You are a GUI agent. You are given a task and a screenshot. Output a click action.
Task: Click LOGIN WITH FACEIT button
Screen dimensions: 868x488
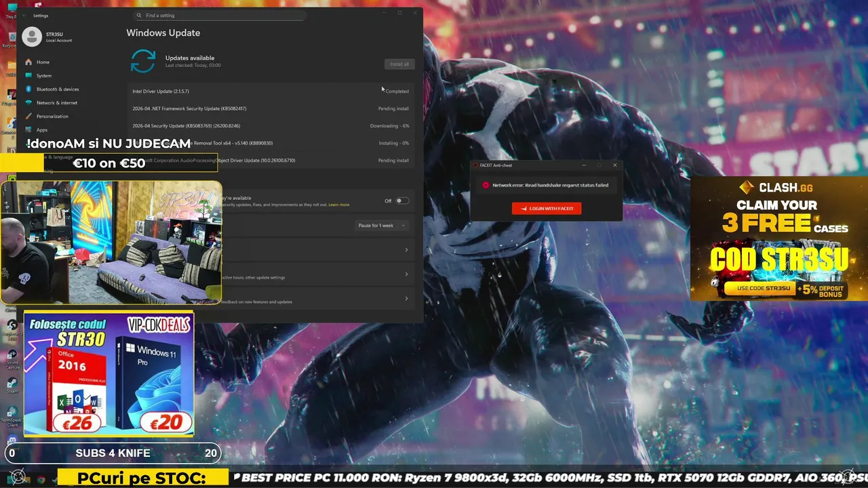(547, 208)
